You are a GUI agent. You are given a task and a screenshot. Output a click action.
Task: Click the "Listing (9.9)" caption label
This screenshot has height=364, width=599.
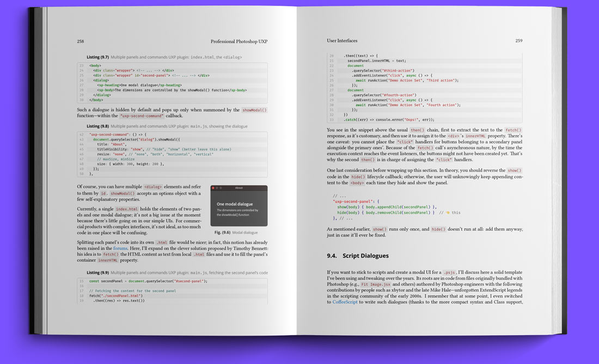tap(98, 273)
